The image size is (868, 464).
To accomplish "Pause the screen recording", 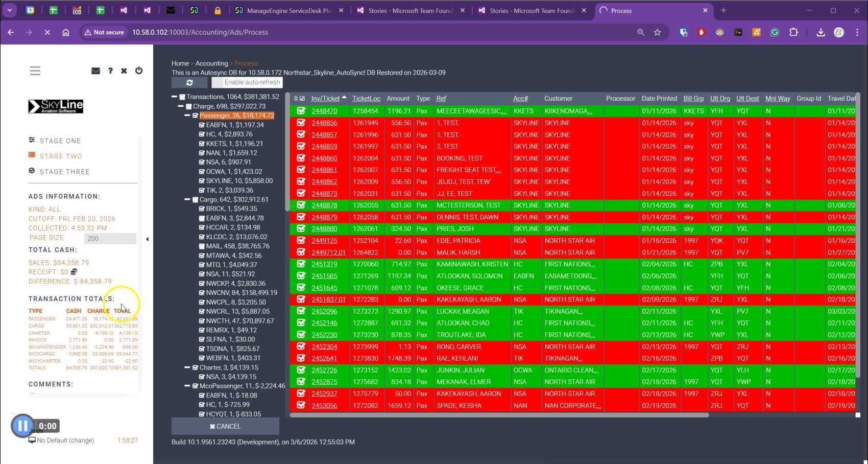I will click(22, 426).
